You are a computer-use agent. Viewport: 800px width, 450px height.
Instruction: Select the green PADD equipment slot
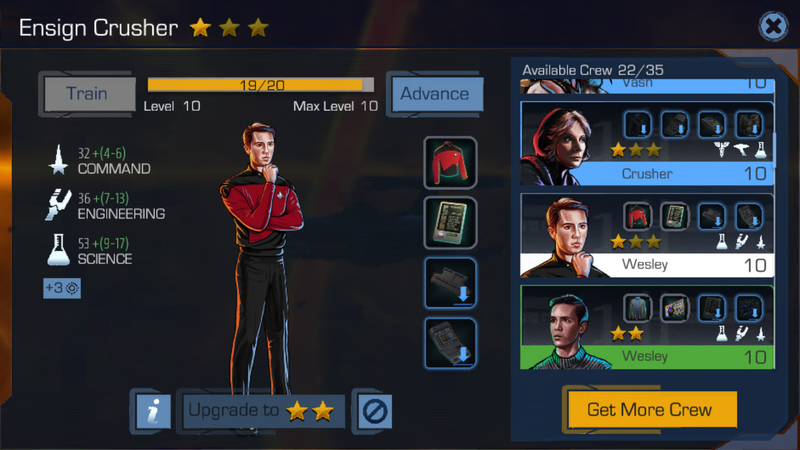click(x=450, y=223)
